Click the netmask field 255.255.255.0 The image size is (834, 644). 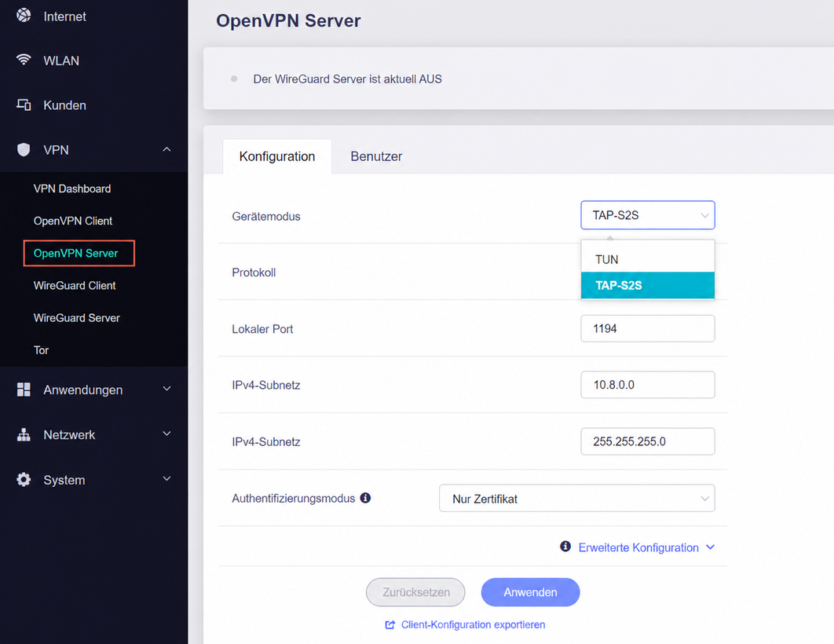click(647, 441)
